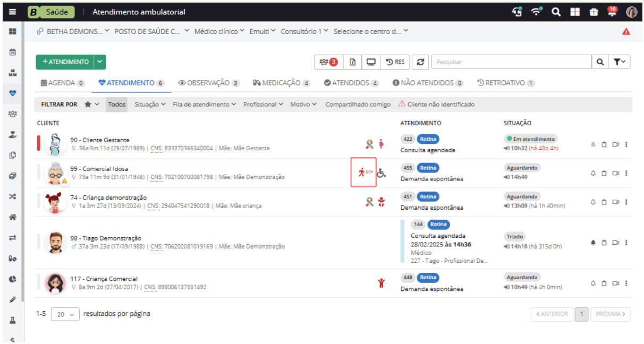The height and width of the screenshot is (344, 644).
Task: Open the results per page dropdown
Action: click(65, 314)
